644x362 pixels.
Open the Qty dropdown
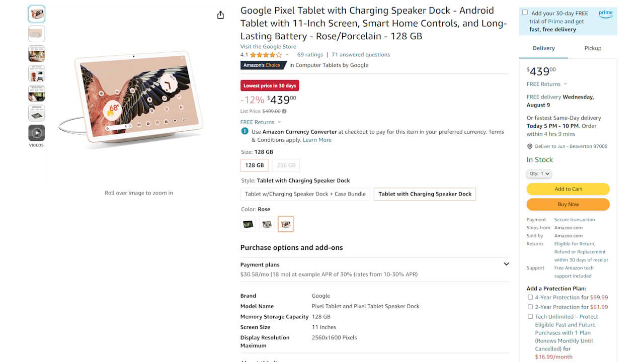539,173
